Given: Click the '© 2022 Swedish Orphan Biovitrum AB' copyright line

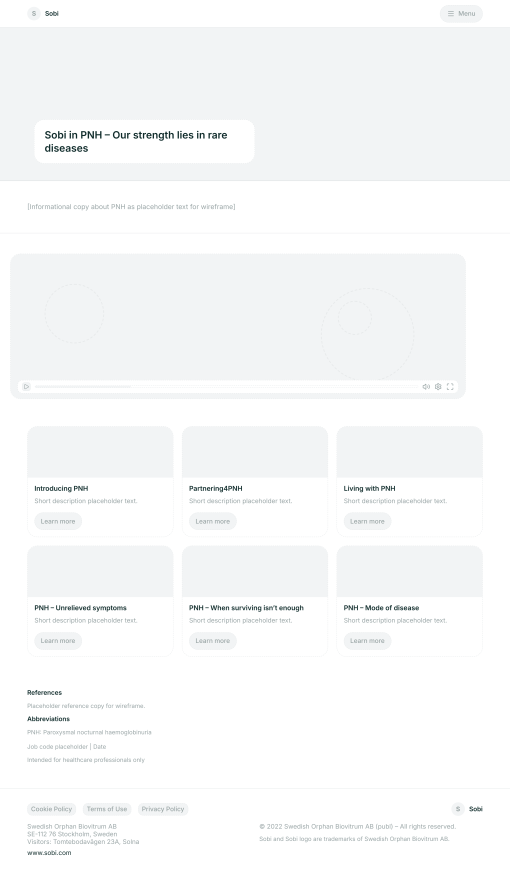Looking at the screenshot, I should (358, 826).
